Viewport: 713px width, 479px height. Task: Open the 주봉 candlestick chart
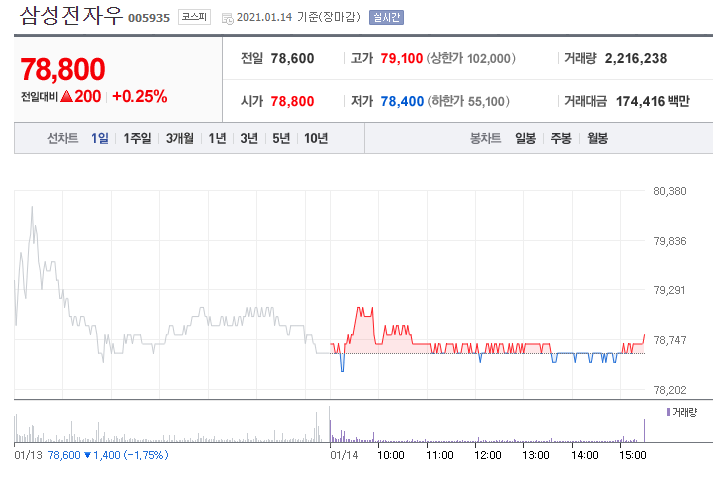pos(561,138)
